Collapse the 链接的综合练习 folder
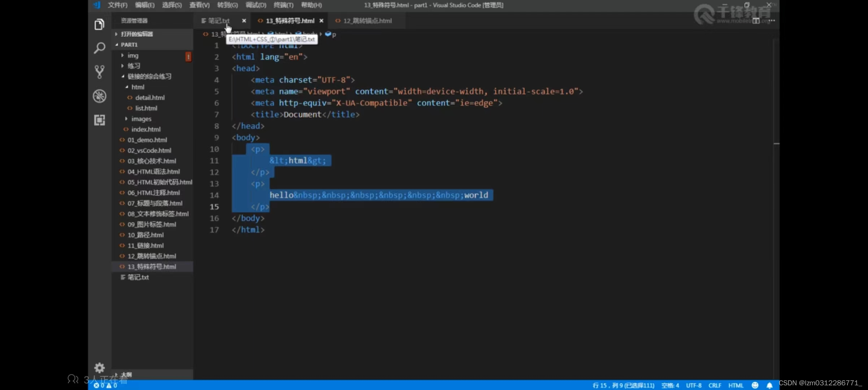Viewport: 868px width, 390px height. 152,76
